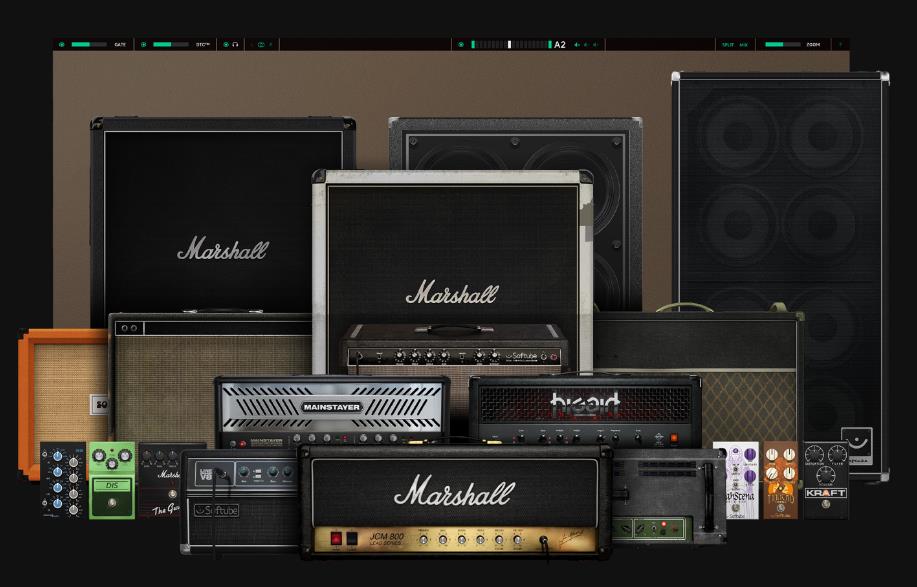Click the DIS pedal footswitch

pos(112,503)
